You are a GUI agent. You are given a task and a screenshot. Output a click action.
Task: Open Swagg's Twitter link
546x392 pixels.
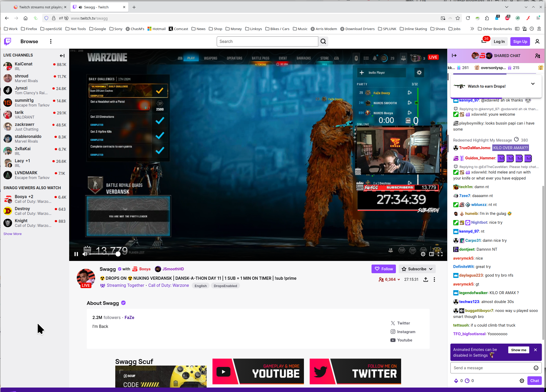[400, 323]
